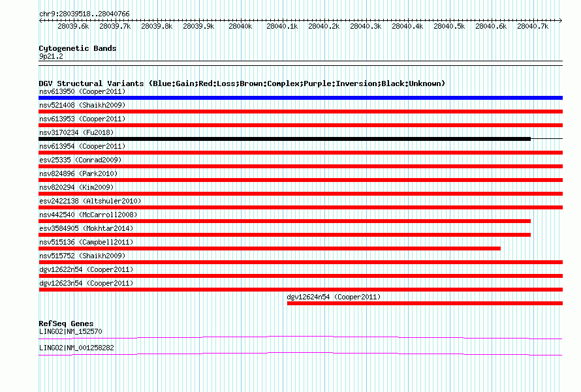
Task: Select the 9p21.2 band label
Action: 51,56
